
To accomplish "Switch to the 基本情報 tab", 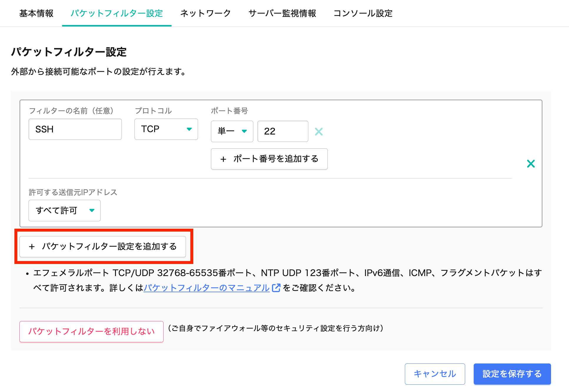I will pos(36,13).
